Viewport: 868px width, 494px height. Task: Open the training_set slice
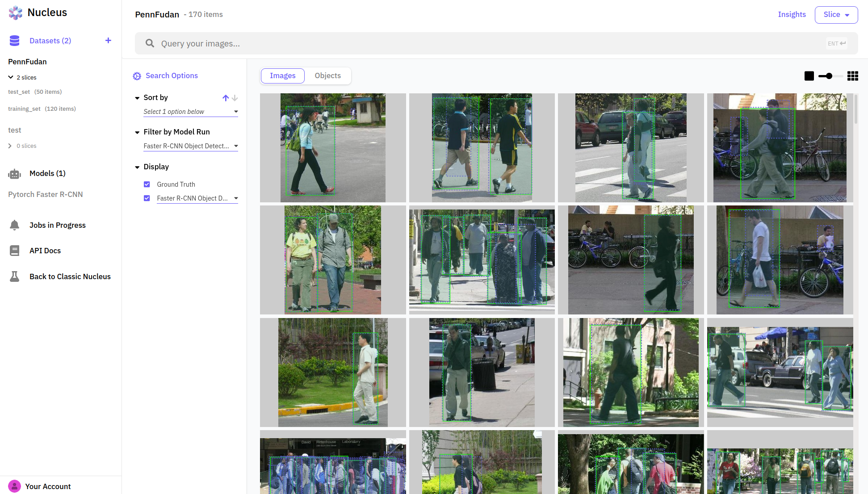pyautogui.click(x=42, y=109)
